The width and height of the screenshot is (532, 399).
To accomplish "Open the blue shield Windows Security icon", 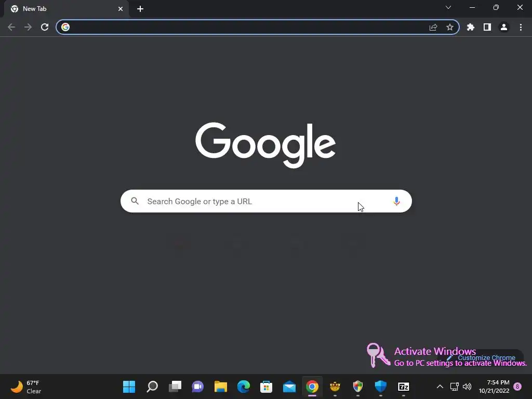I will pyautogui.click(x=381, y=387).
